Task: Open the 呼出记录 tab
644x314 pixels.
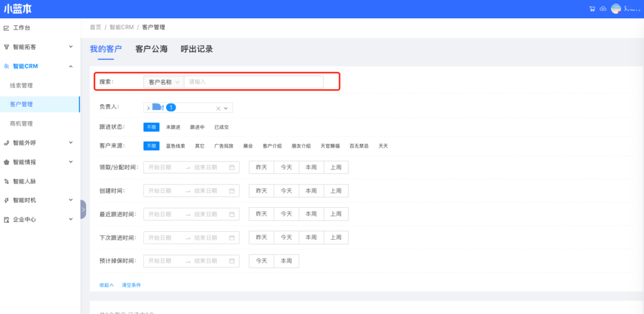Action: 196,49
